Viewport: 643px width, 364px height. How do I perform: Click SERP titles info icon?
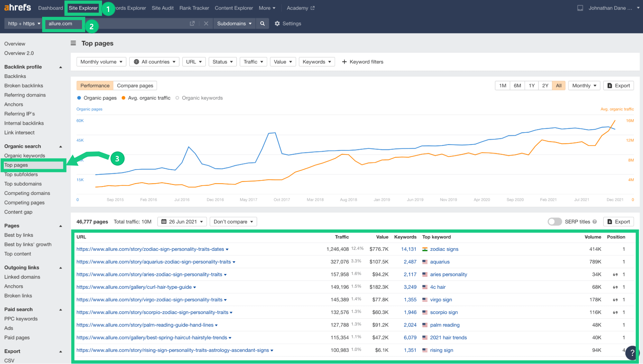[595, 222]
